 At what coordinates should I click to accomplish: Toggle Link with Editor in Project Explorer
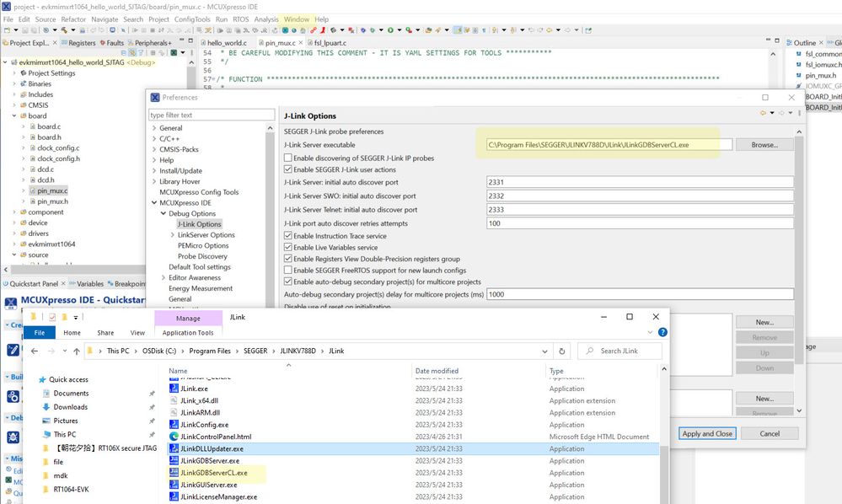pos(132,52)
